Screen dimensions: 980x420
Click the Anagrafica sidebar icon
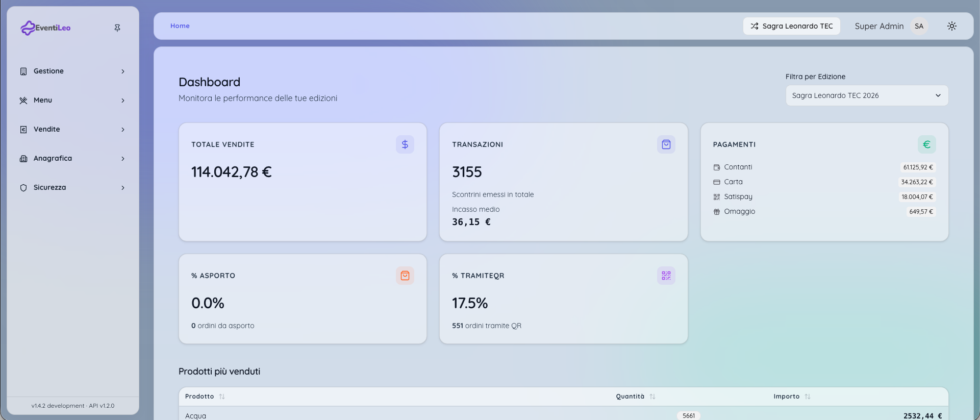point(23,159)
